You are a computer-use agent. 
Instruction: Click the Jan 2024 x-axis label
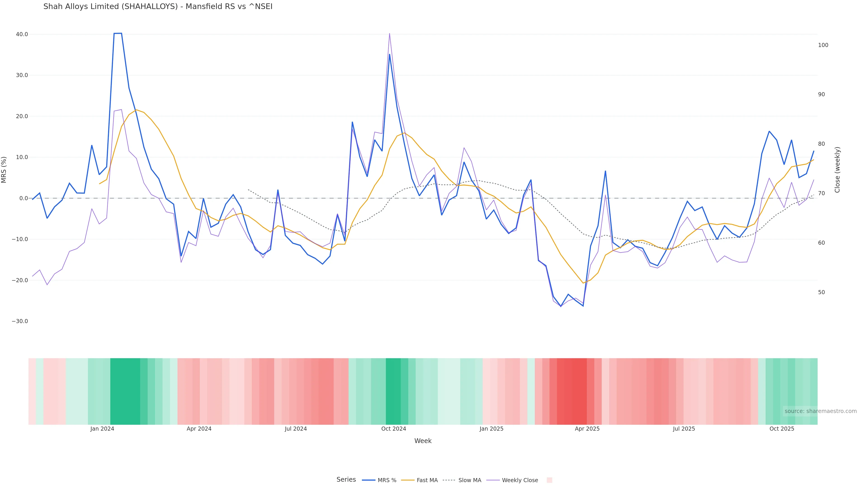(x=102, y=429)
